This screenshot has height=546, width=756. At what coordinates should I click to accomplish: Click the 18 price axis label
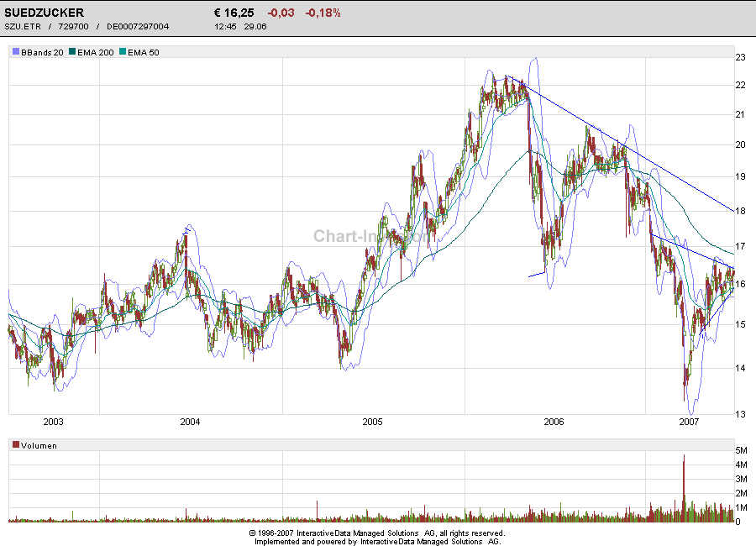740,211
